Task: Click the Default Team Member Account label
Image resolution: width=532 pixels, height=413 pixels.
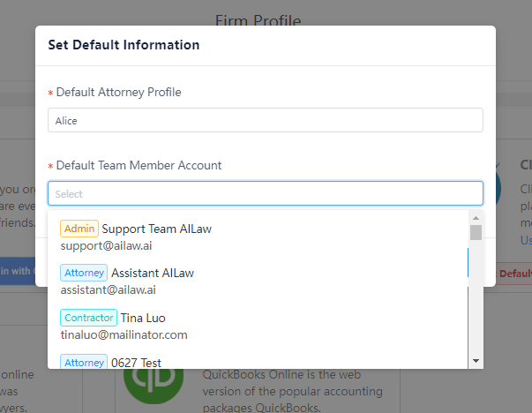Action: [139, 165]
